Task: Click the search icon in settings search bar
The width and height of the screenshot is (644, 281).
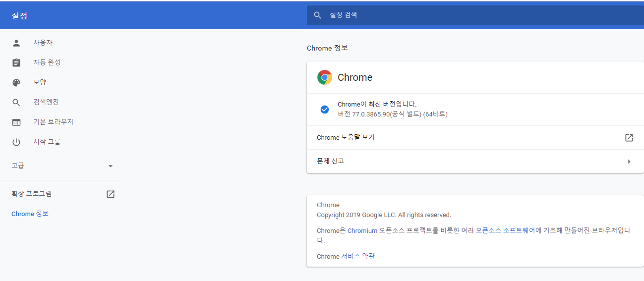Action: tap(318, 15)
